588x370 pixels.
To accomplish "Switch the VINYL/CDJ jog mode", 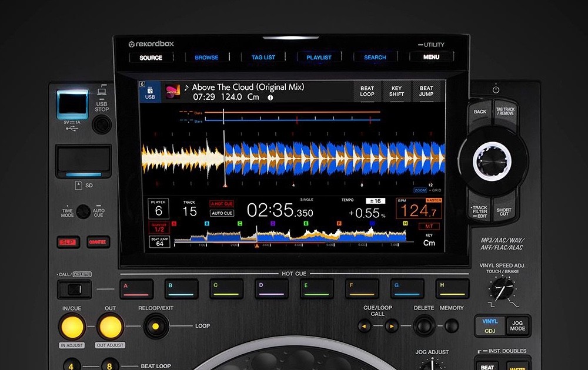I will [x=490, y=325].
